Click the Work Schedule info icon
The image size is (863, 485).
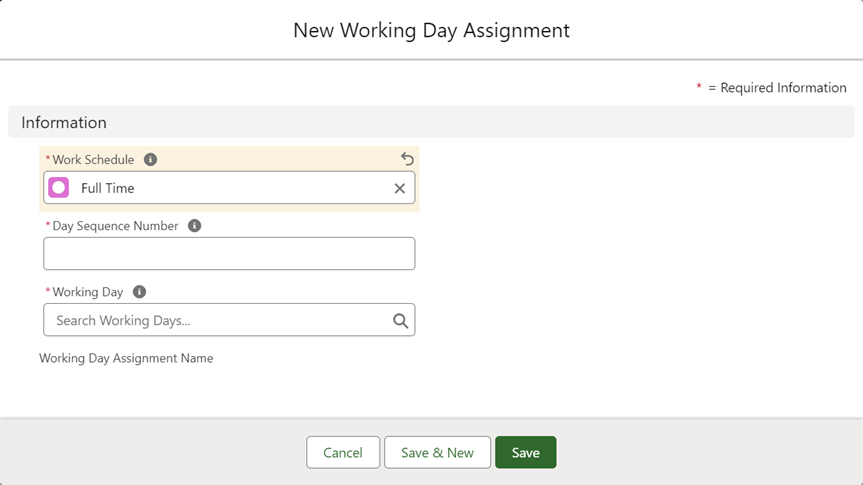pyautogui.click(x=150, y=160)
